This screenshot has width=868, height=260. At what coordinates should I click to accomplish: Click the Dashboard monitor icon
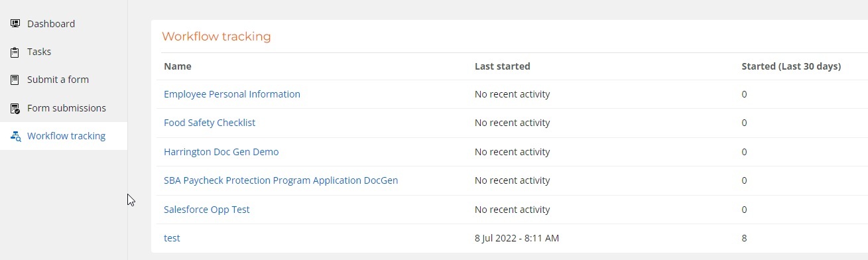[15, 24]
